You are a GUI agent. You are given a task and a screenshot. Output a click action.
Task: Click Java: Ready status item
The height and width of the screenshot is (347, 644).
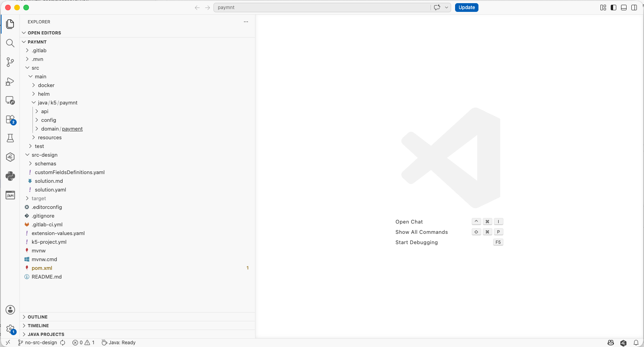118,343
